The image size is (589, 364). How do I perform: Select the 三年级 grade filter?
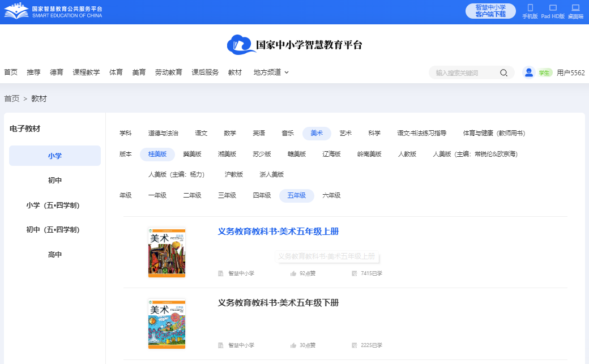pyautogui.click(x=227, y=195)
